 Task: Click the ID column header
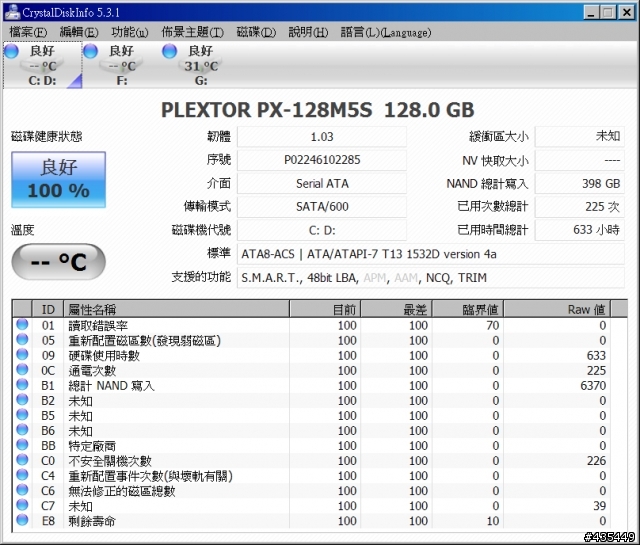click(x=48, y=309)
